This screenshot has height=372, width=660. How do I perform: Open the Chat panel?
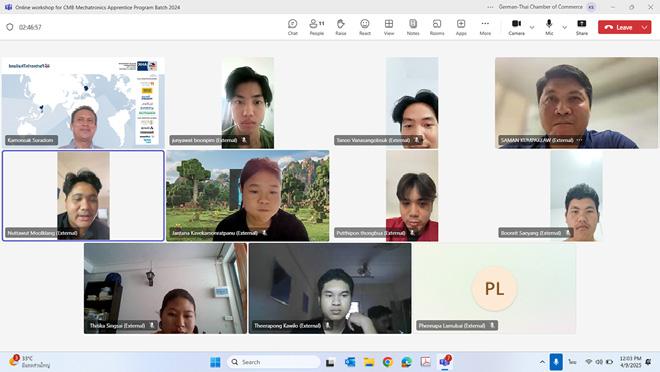(x=293, y=27)
